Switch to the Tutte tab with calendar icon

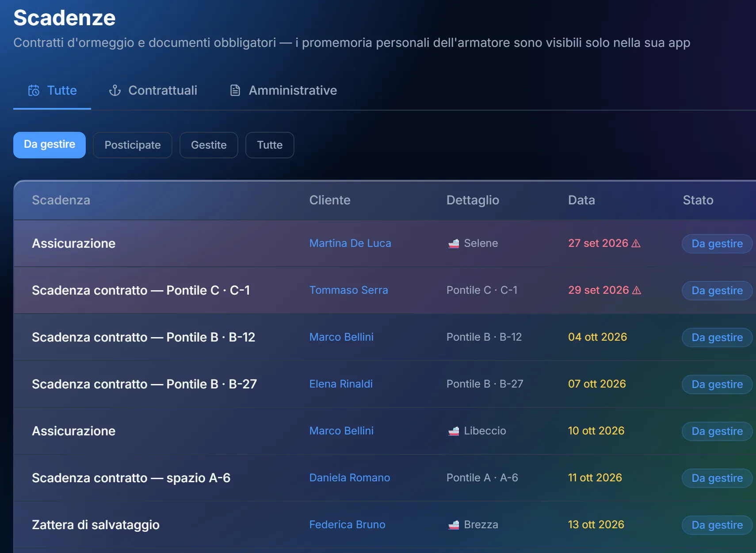click(x=52, y=91)
